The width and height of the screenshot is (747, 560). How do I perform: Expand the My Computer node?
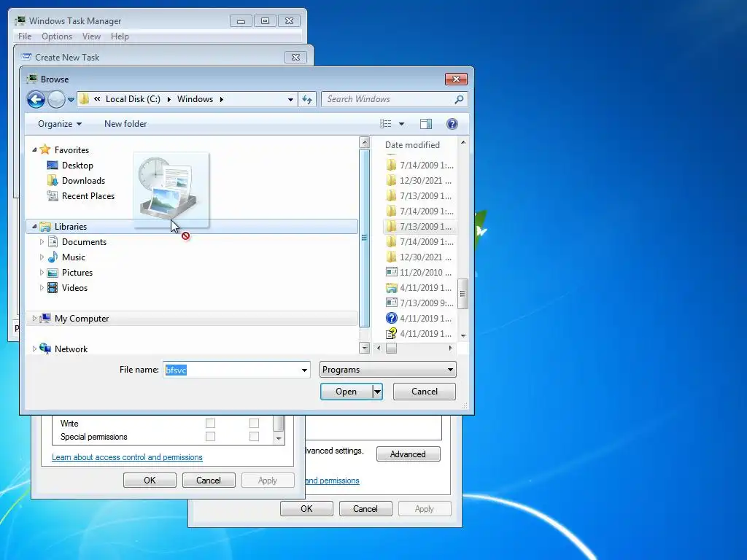[x=34, y=319]
